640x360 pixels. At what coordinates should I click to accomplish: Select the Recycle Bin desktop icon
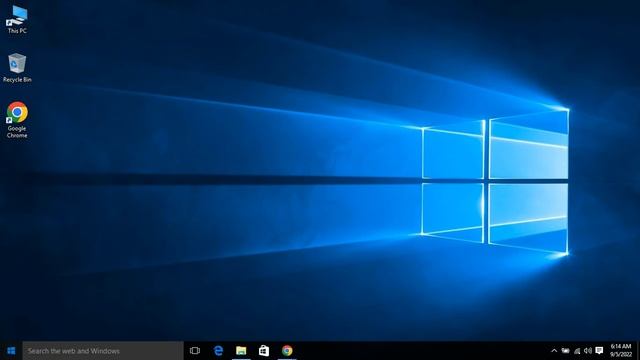pyautogui.click(x=17, y=68)
